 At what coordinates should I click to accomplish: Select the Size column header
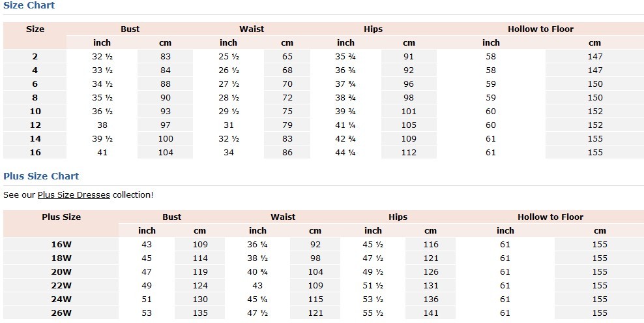pyautogui.click(x=35, y=29)
